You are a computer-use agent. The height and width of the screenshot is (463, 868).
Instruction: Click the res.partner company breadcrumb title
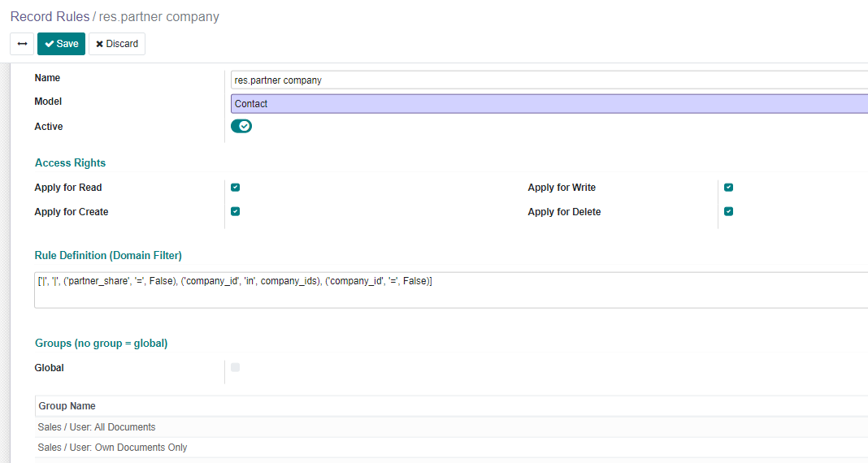[159, 16]
